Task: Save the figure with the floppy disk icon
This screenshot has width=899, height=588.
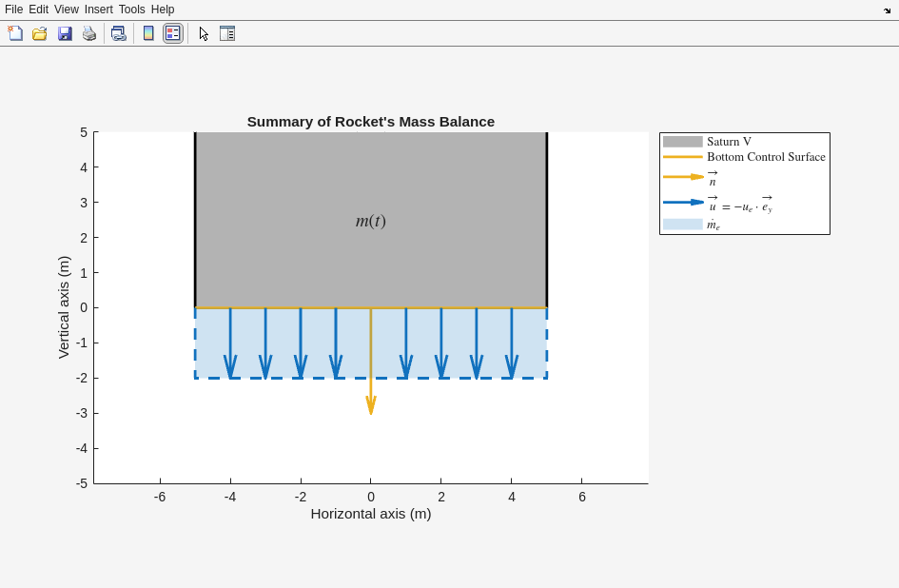Action: tap(65, 33)
